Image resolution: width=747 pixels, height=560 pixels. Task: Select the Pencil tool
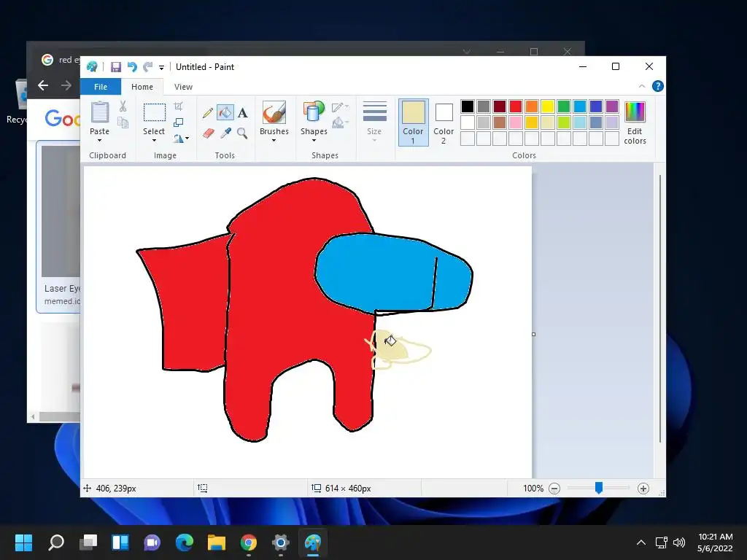click(208, 113)
